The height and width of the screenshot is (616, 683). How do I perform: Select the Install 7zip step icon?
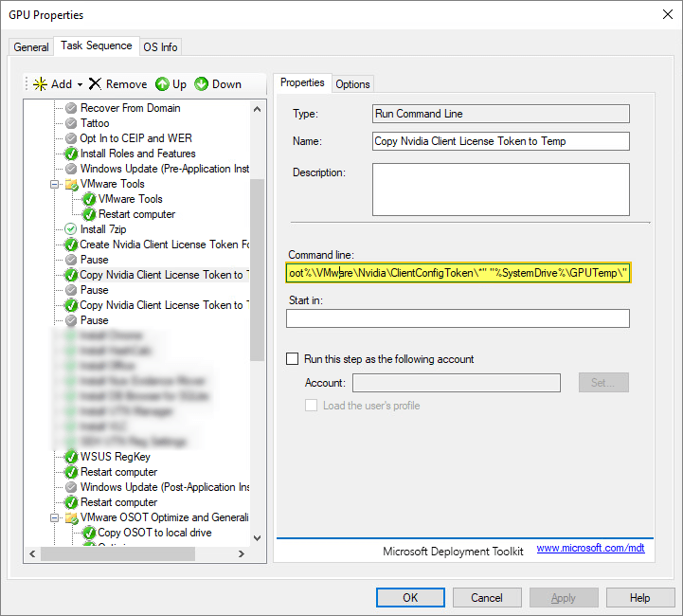point(71,229)
